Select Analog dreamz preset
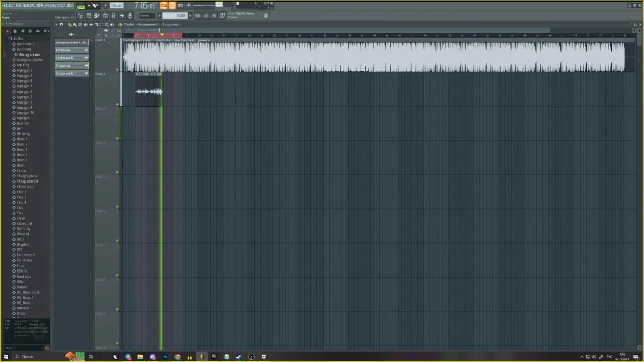The image size is (644, 362). pyautogui.click(x=29, y=54)
